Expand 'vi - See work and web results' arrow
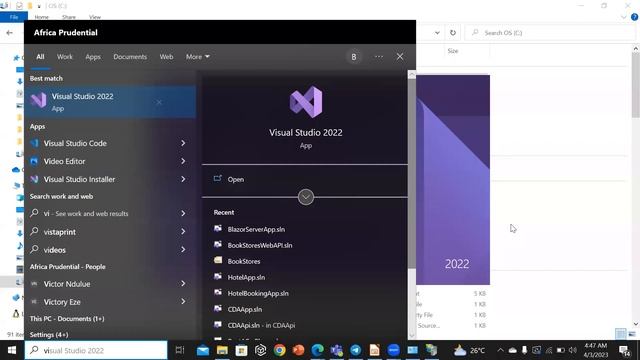640x360 pixels. click(x=183, y=213)
